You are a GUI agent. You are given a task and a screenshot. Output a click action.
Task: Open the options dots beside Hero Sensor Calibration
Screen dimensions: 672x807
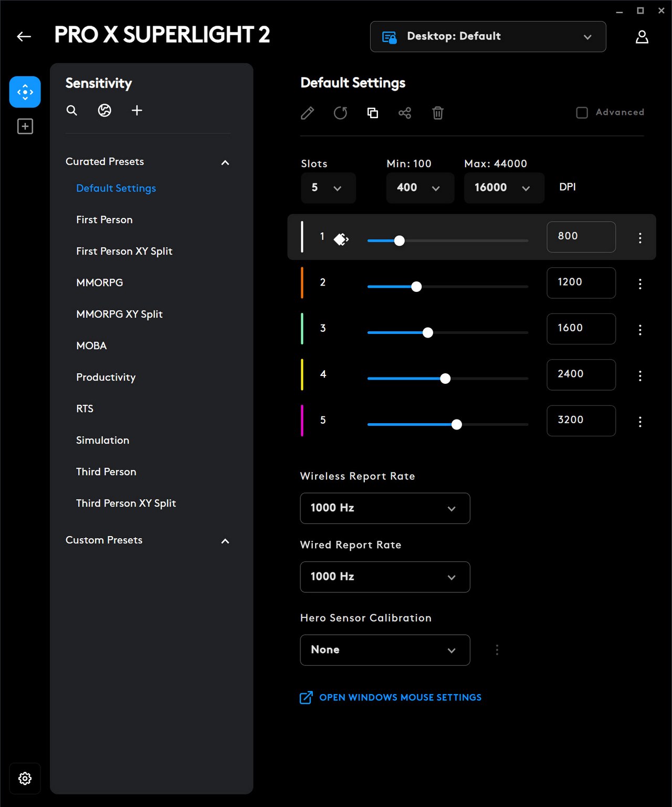click(x=497, y=650)
